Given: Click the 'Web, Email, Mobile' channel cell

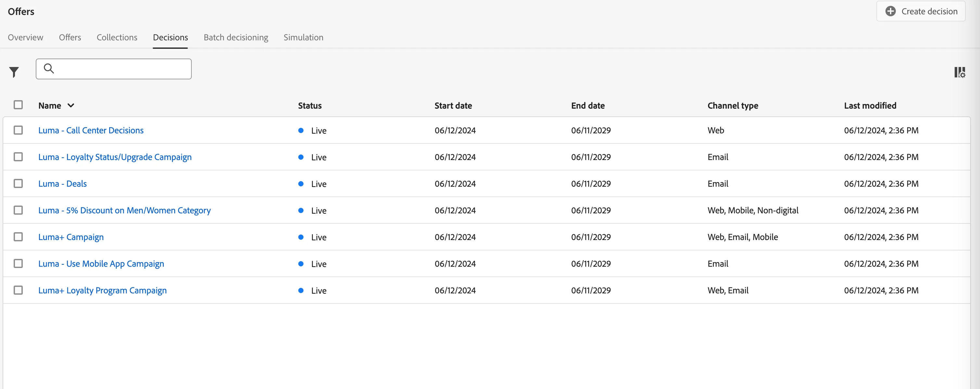Looking at the screenshot, I should tap(742, 237).
